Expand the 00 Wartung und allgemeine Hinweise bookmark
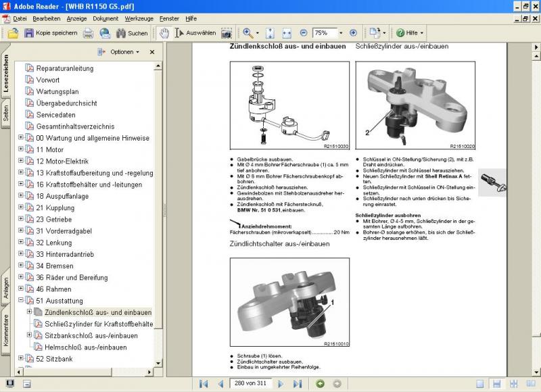The width and height of the screenshot is (541, 392). tap(21, 137)
